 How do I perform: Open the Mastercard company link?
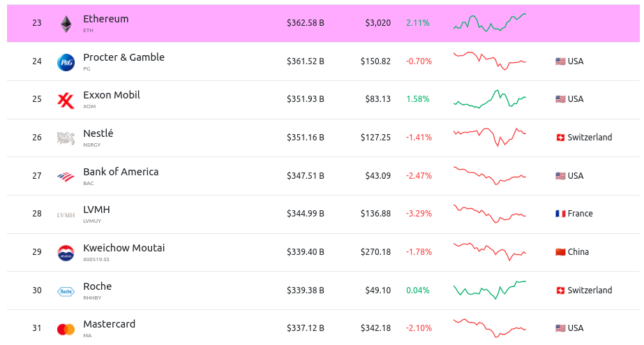point(109,324)
